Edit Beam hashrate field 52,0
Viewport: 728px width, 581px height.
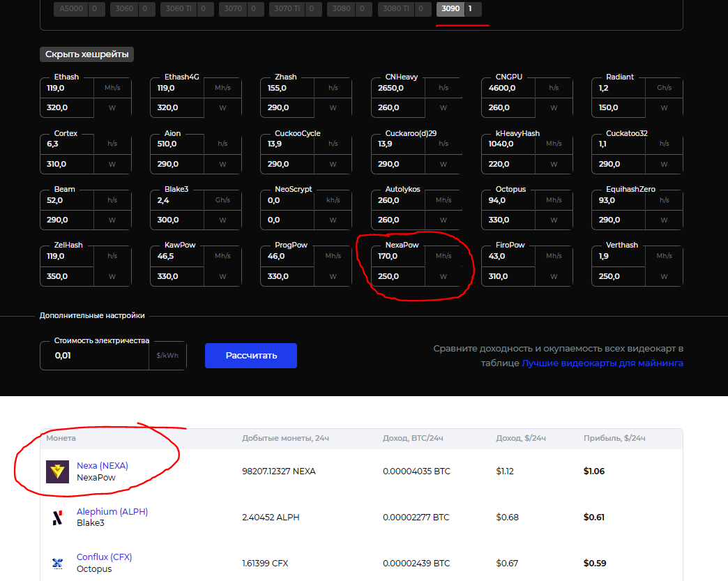67,200
